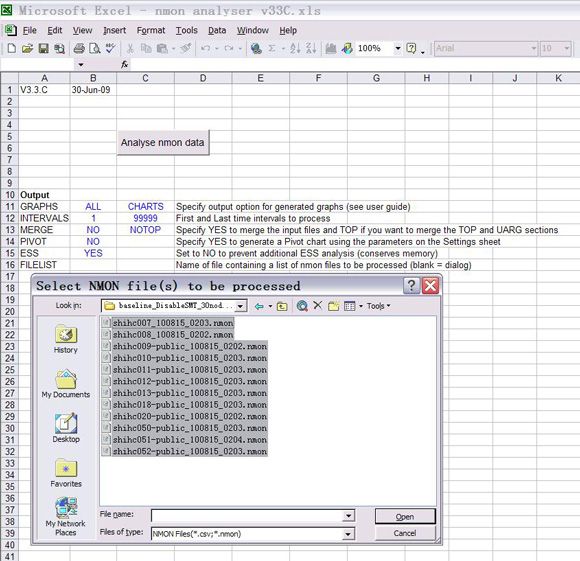580x561 pixels.
Task: Click the Print Preview icon
Action: tap(95, 48)
